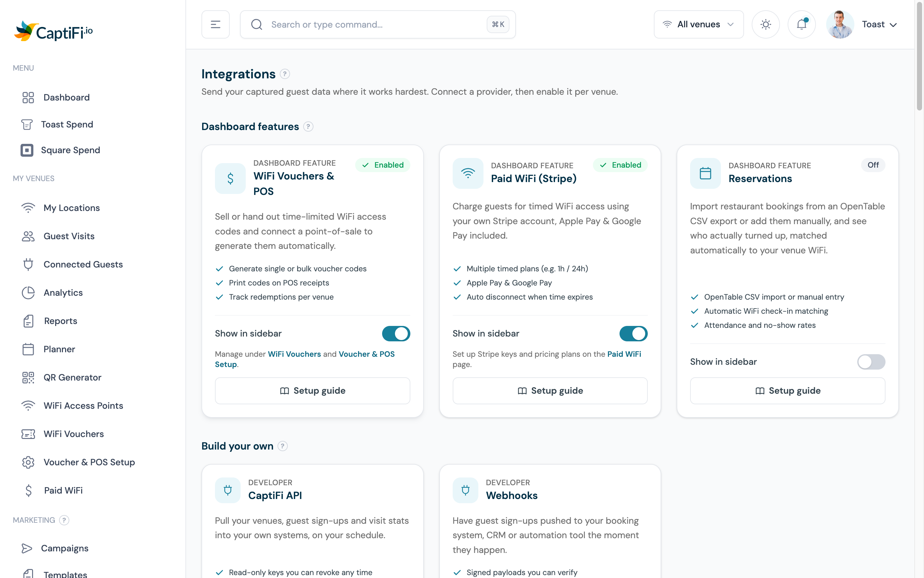Click the Voucher & POS Setup gear icon
The height and width of the screenshot is (578, 924).
28,462
